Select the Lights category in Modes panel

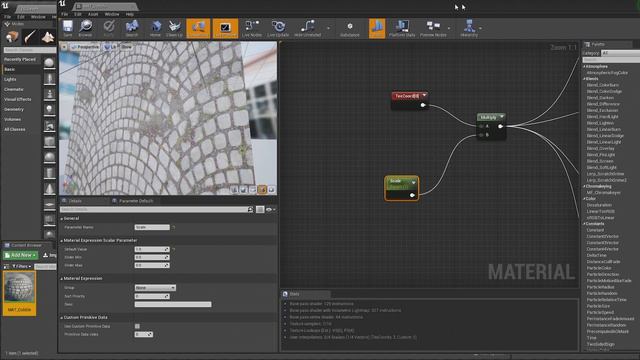pos(10,79)
